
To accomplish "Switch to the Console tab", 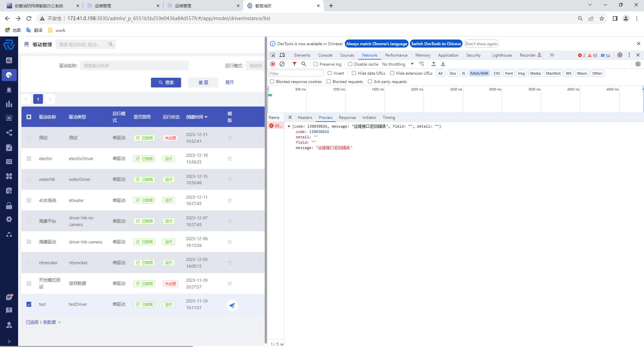I will (x=325, y=55).
